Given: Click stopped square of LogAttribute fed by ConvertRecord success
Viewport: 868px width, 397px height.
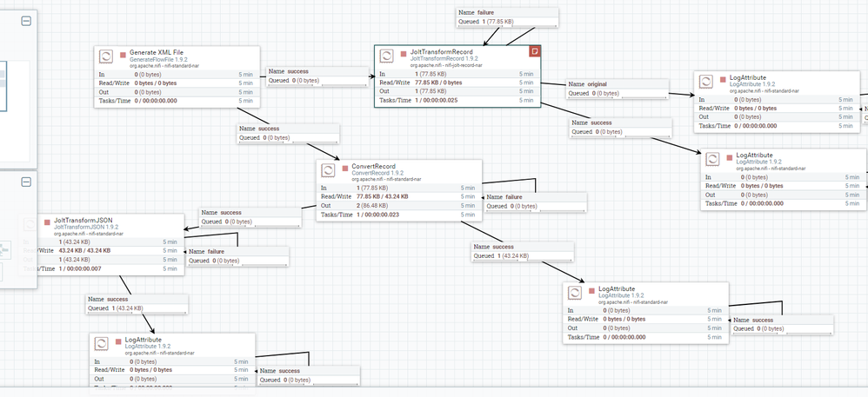Looking at the screenshot, I should [591, 291].
